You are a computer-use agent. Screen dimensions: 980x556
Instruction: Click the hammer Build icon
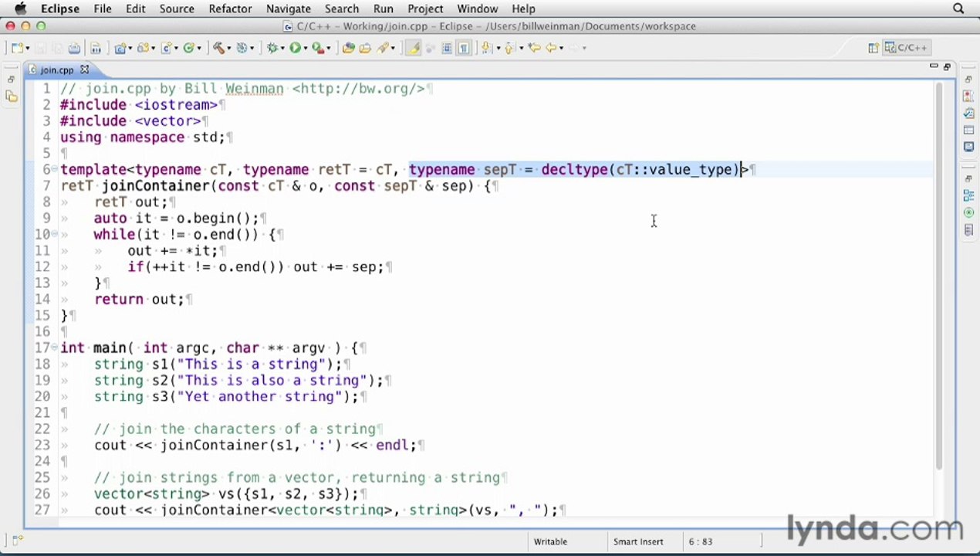(x=218, y=48)
